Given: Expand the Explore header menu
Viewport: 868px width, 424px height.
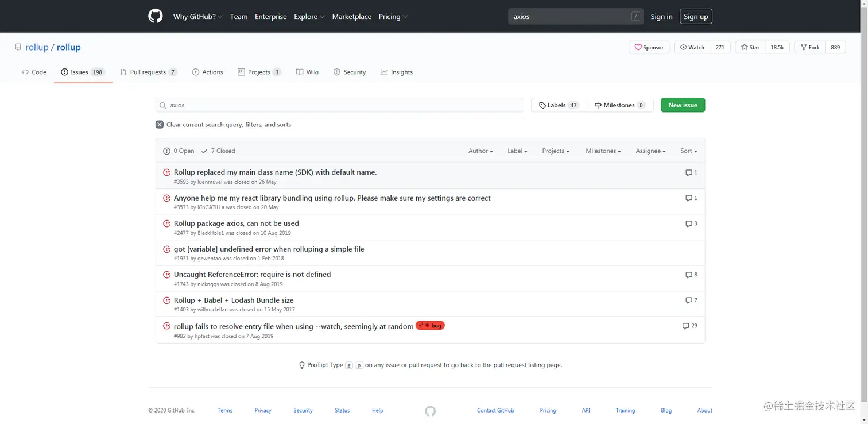Looking at the screenshot, I should pos(309,17).
